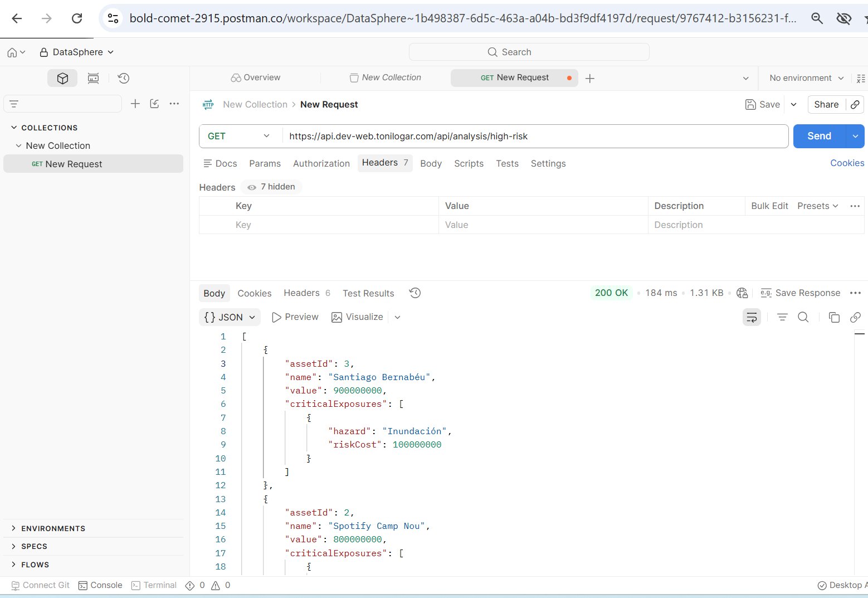This screenshot has height=598, width=868.
Task: Open the tabs overflow chevron
Action: [745, 79]
